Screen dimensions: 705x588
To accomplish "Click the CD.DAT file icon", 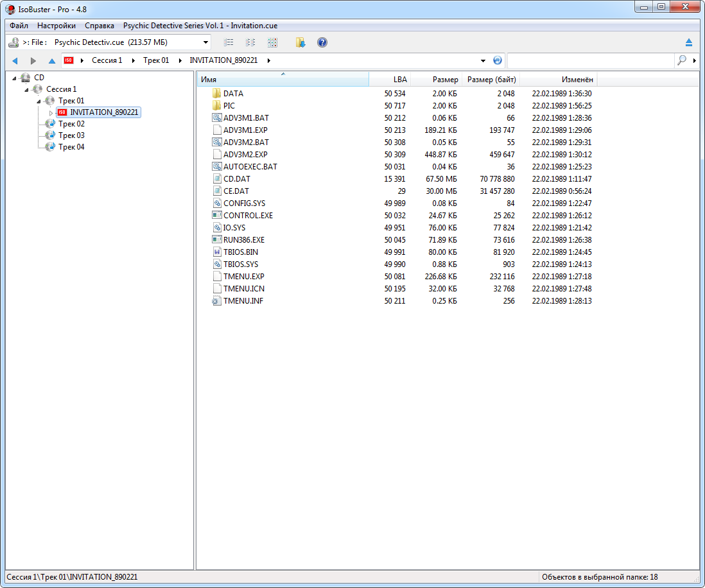I will pyautogui.click(x=217, y=178).
